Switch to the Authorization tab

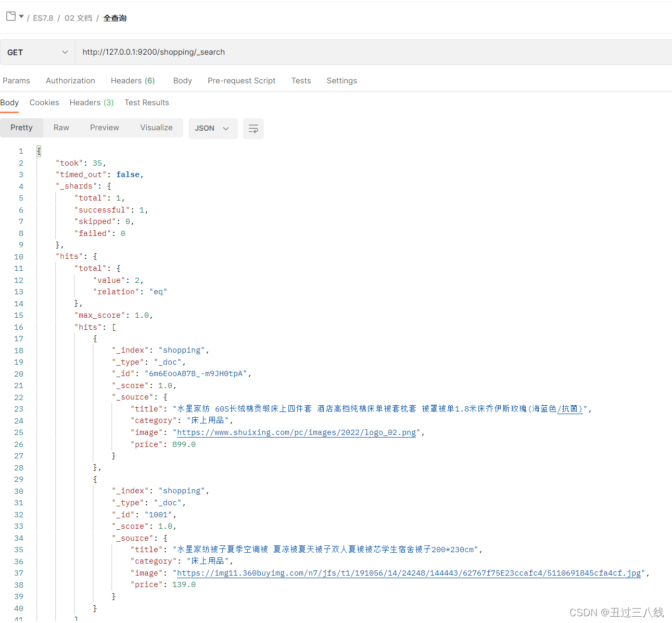[x=70, y=80]
